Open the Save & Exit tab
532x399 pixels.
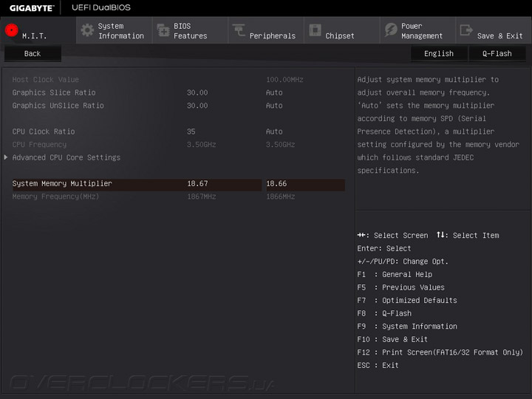click(x=494, y=30)
